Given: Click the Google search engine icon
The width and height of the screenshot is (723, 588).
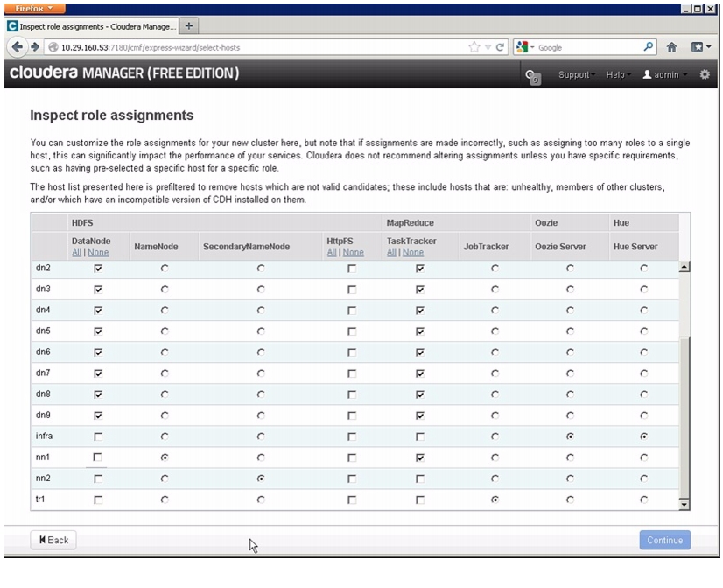Looking at the screenshot, I should click(x=522, y=47).
